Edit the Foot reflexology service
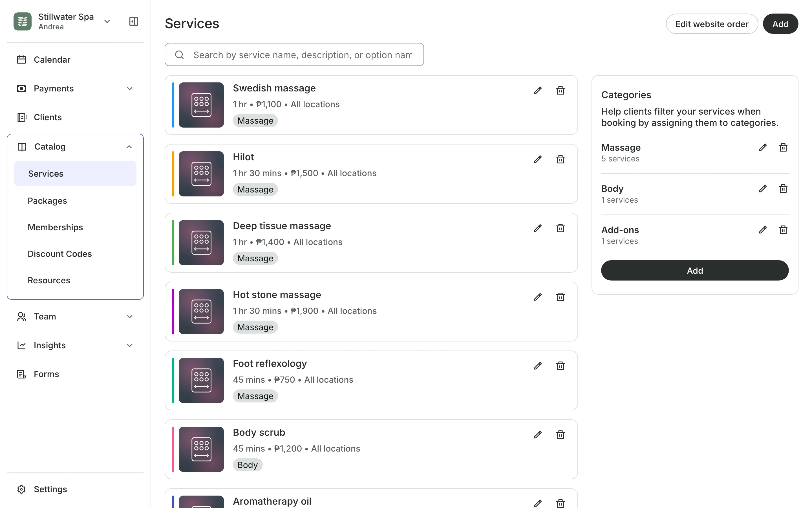The width and height of the screenshot is (812, 508). pos(538,366)
